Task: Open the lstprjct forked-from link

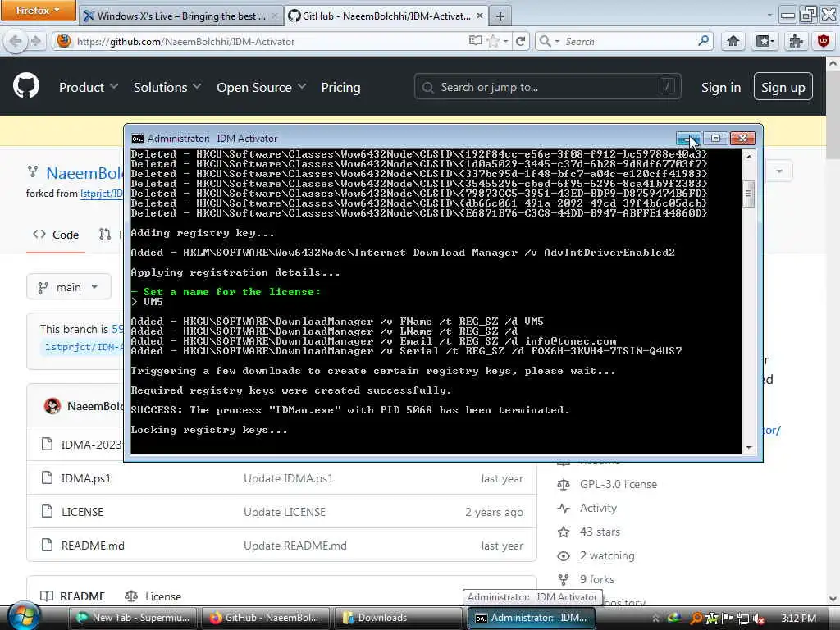Action: 101,194
